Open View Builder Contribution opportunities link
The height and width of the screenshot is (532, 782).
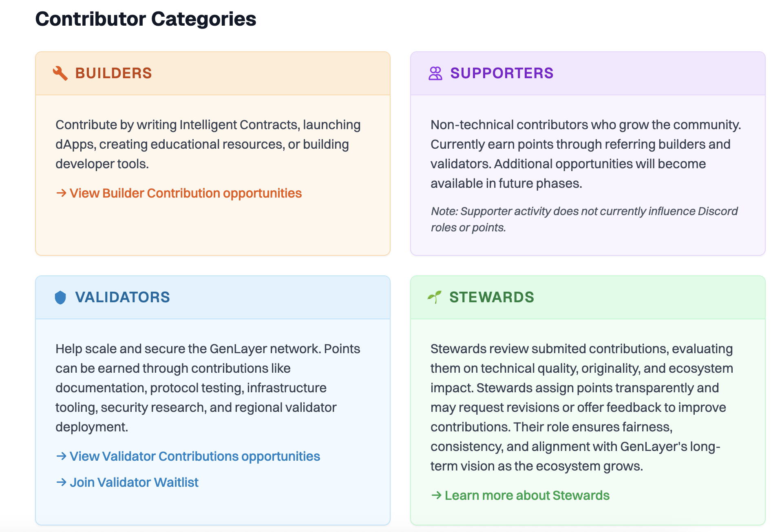coord(186,193)
